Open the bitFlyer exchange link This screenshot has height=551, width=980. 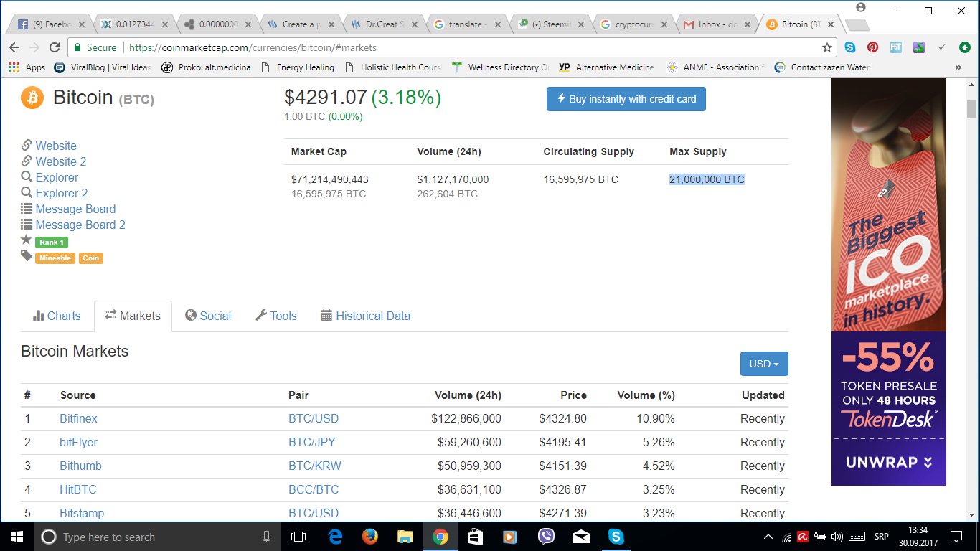click(78, 442)
